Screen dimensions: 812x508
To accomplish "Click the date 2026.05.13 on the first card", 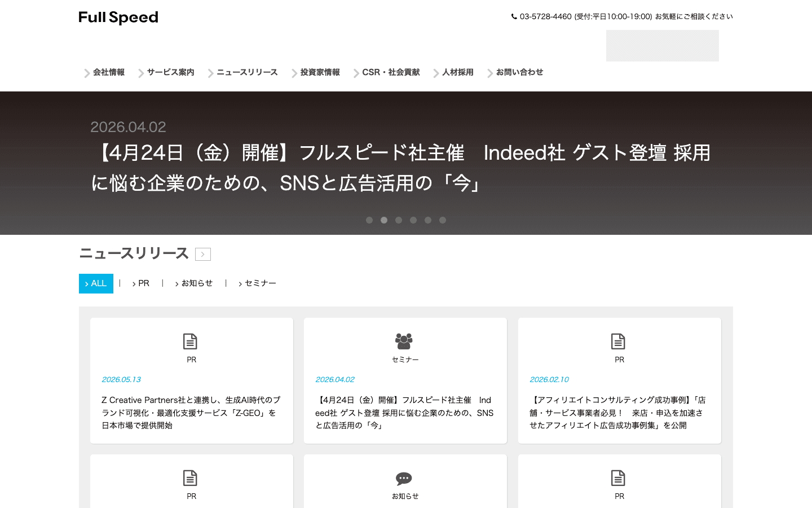I will point(121,379).
